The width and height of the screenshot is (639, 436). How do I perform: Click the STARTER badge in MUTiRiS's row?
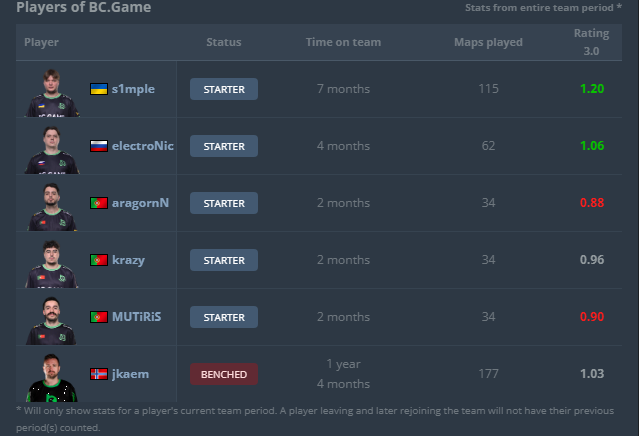point(224,317)
